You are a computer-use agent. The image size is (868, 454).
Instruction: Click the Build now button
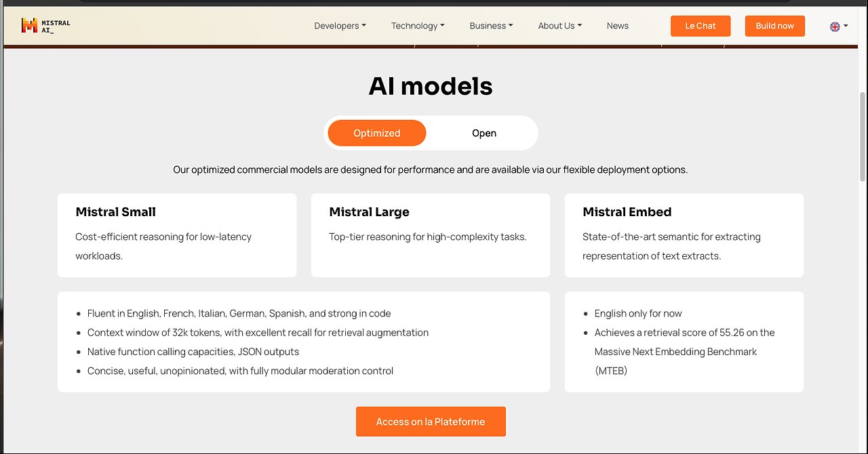tap(774, 26)
